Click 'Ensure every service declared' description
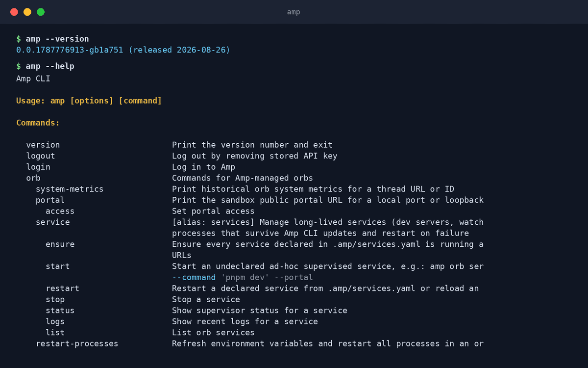This screenshot has height=368, width=588. click(328, 244)
